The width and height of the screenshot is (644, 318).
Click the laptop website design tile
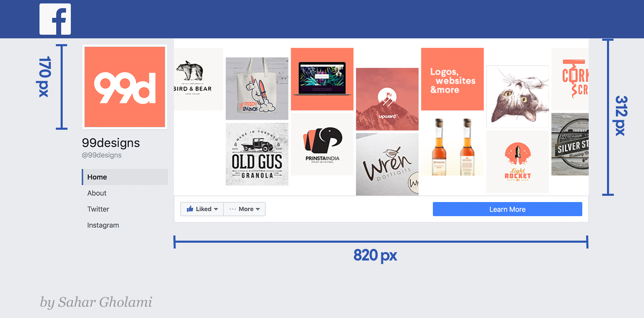322,79
